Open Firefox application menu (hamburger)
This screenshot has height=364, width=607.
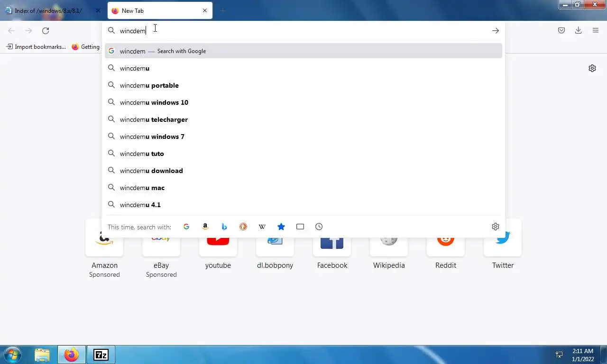[596, 30]
